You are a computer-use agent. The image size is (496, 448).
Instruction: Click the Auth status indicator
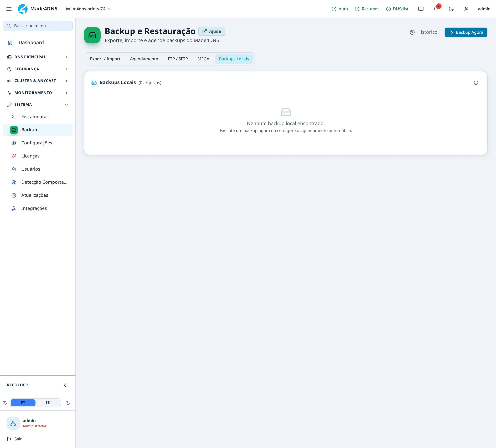coord(340,9)
